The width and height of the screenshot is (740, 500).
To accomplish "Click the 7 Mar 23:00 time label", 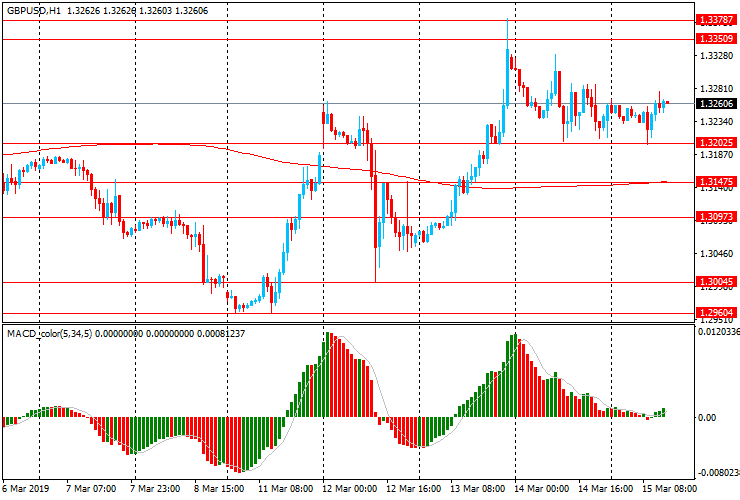I will pos(155,490).
